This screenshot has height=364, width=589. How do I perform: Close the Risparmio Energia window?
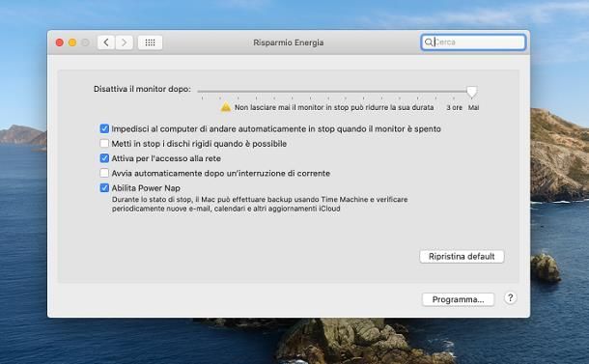(x=59, y=42)
